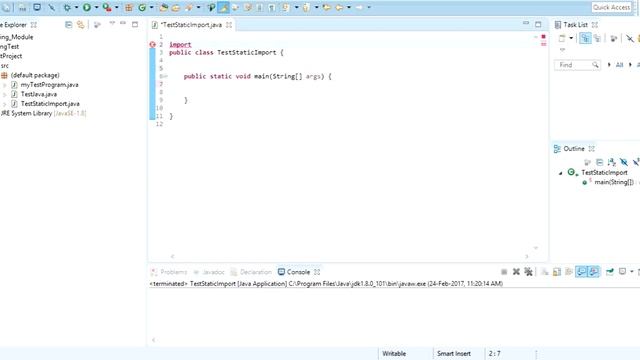The height and width of the screenshot is (360, 640).
Task: Select the Task List view tab
Action: click(576, 25)
